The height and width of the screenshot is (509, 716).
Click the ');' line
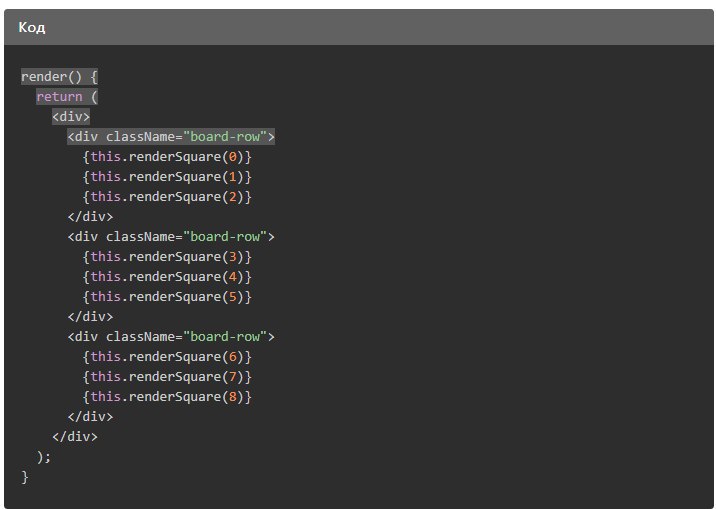pos(44,457)
